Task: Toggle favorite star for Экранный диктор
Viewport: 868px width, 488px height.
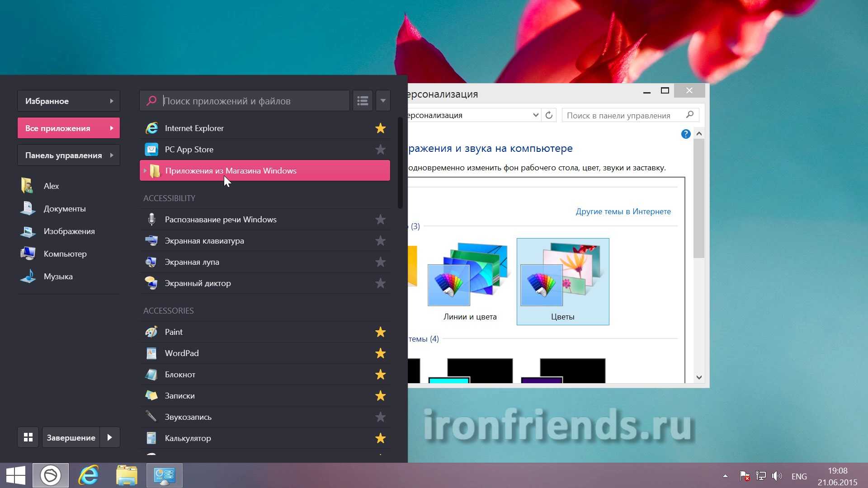Action: coord(381,283)
